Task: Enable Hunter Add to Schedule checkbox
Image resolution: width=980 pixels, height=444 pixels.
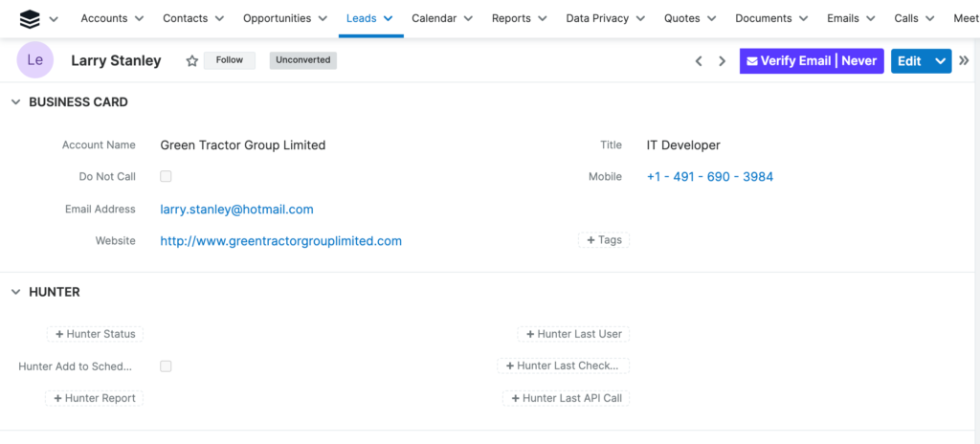Action: click(166, 366)
